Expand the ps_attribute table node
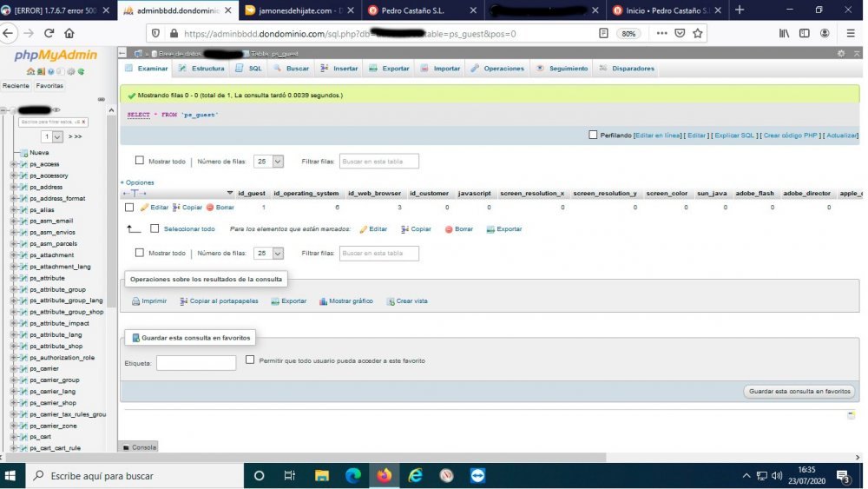 click(x=13, y=278)
